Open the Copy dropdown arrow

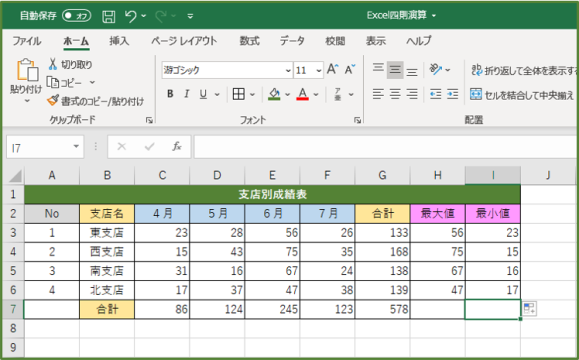click(92, 82)
